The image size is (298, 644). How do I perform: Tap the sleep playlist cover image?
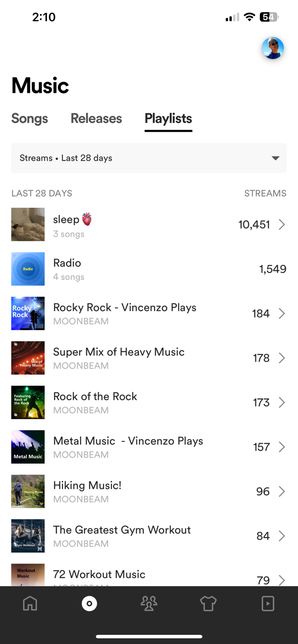[x=28, y=224]
